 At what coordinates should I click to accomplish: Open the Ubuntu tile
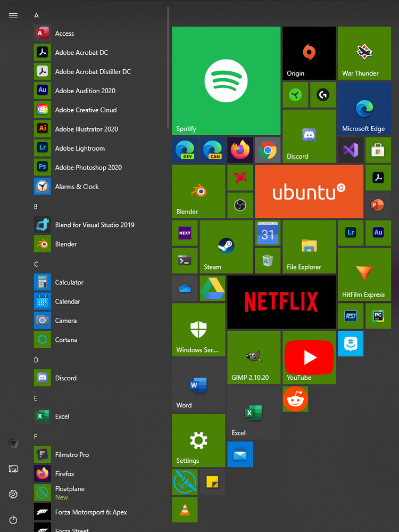309,191
